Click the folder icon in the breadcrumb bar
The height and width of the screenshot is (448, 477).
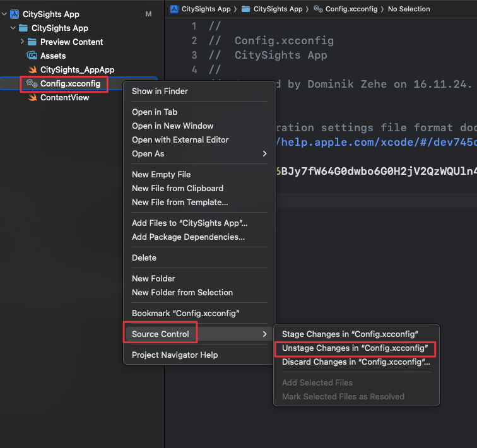(246, 9)
